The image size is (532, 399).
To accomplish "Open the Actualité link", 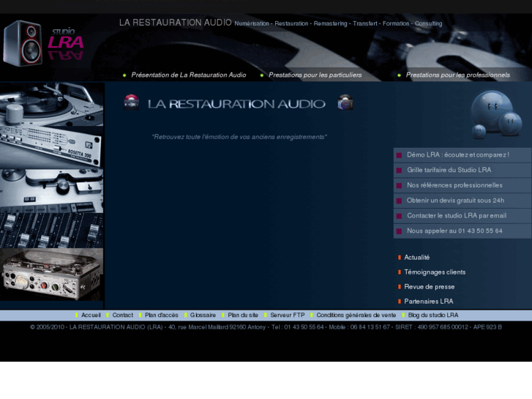I will tap(416, 258).
